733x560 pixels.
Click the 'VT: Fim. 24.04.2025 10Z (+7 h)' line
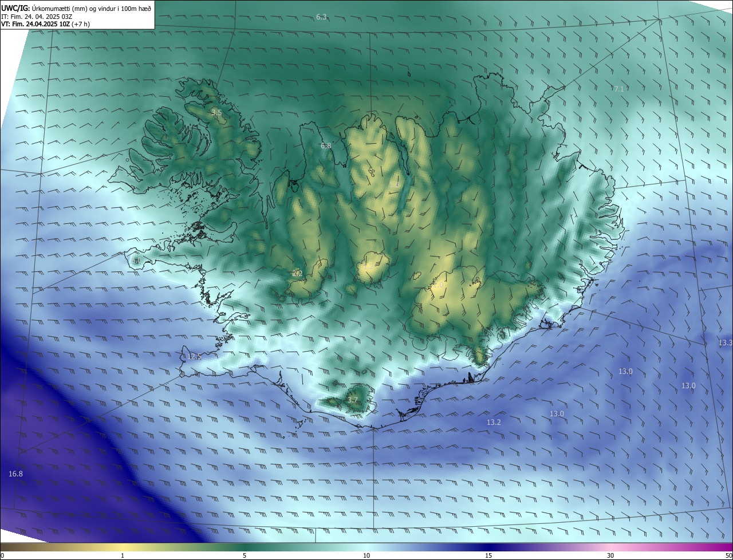coord(45,24)
